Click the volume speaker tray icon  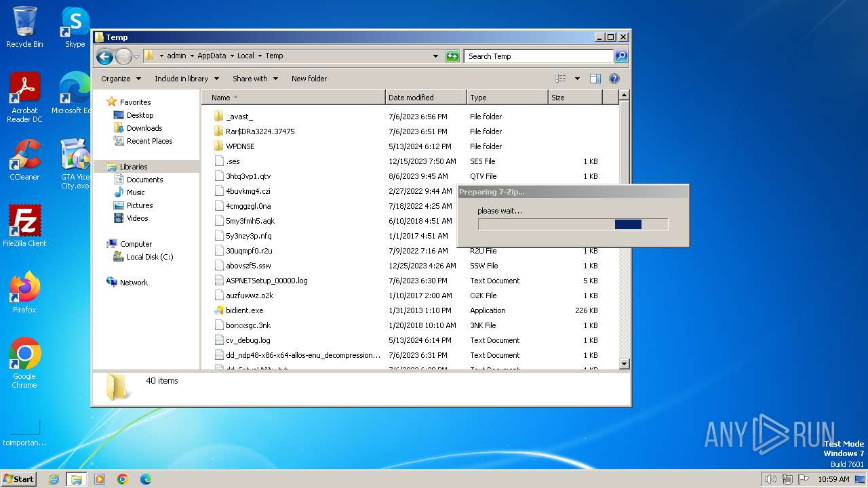[x=770, y=479]
